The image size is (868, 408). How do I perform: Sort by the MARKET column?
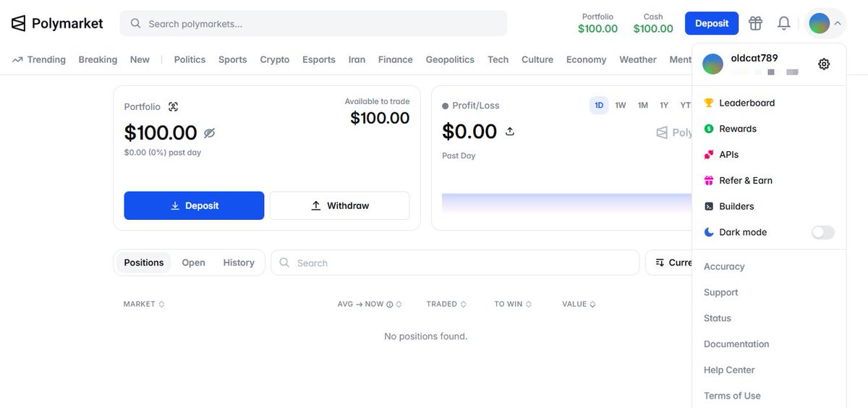pos(144,305)
